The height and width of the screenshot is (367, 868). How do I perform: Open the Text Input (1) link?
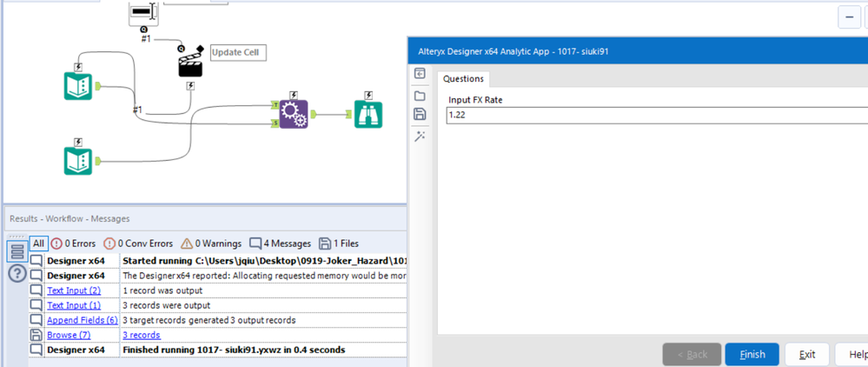74,305
